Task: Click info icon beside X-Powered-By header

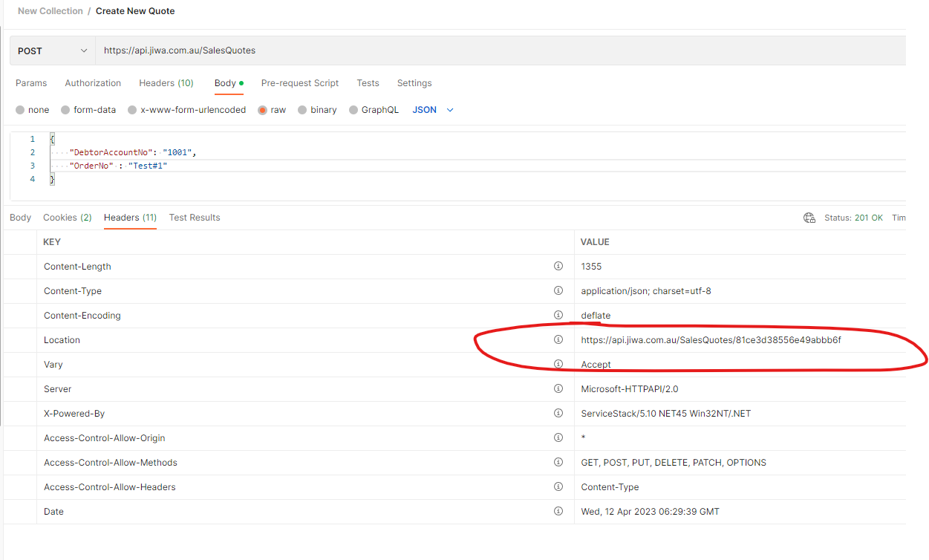Action: [x=558, y=413]
